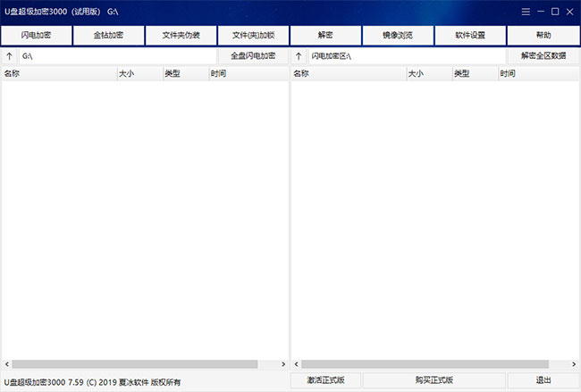Click 购买正式版 button
581x392 pixels.
434,380
